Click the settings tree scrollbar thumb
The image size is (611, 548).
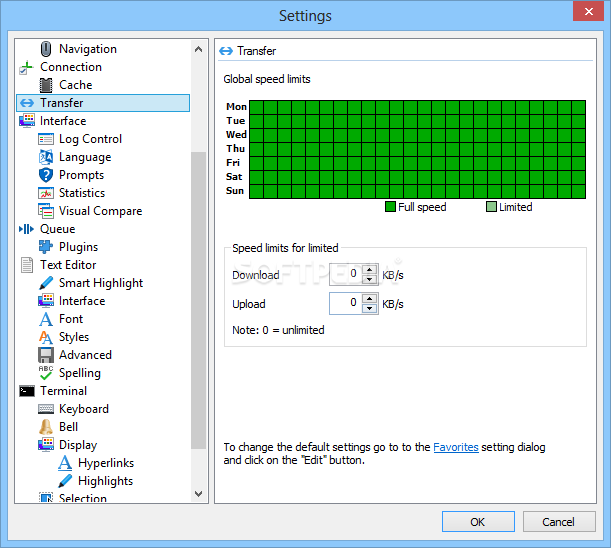point(198,300)
